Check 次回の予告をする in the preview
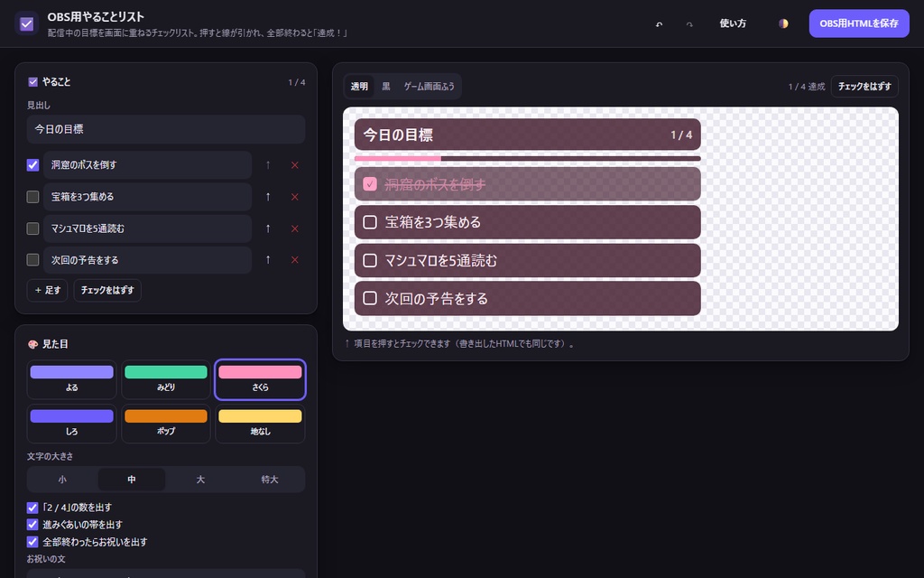The image size is (924, 578). click(369, 298)
